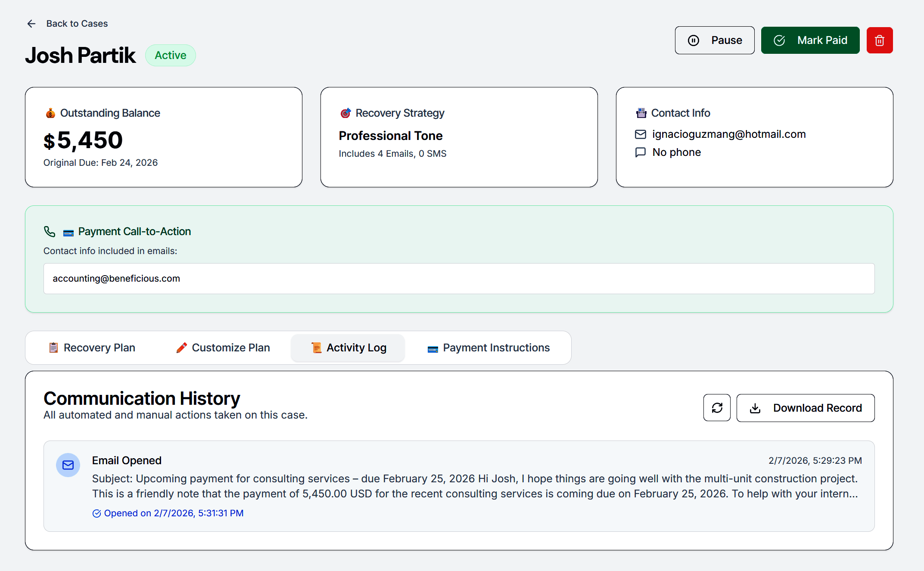Click the chat bubble icon beside No phone
The height and width of the screenshot is (571, 924).
(641, 152)
